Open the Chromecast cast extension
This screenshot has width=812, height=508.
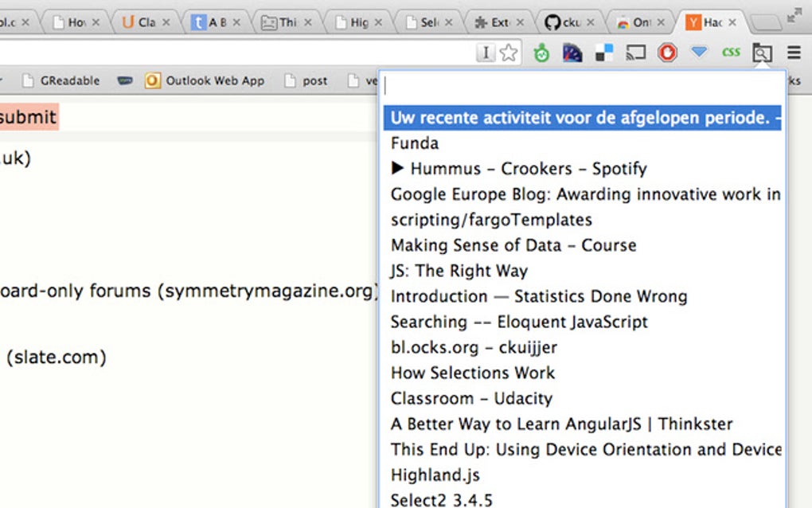pos(635,53)
